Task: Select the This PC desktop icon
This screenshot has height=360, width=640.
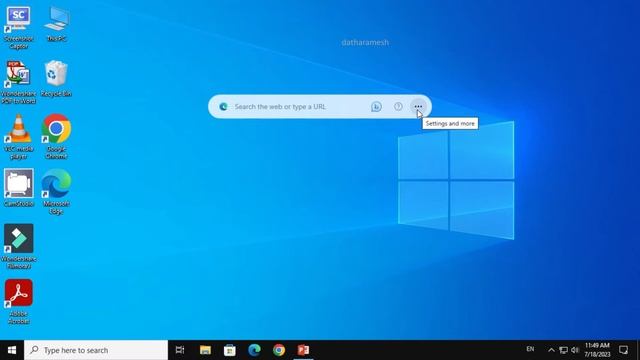Action: pos(56,24)
